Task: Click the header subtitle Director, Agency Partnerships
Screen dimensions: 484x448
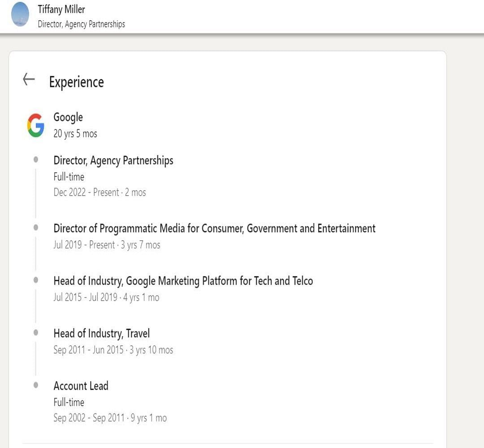Action: [x=82, y=24]
